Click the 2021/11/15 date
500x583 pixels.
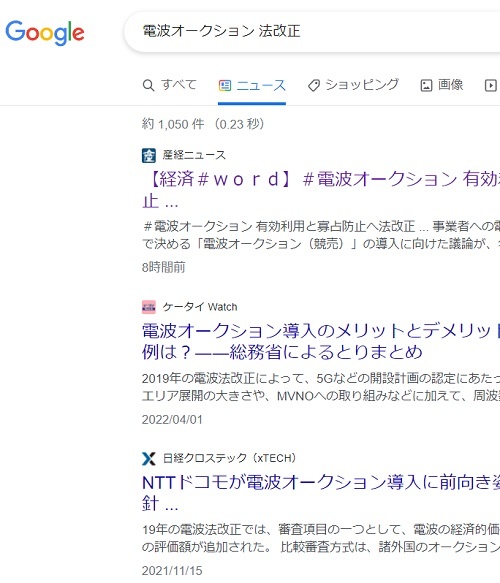click(172, 570)
